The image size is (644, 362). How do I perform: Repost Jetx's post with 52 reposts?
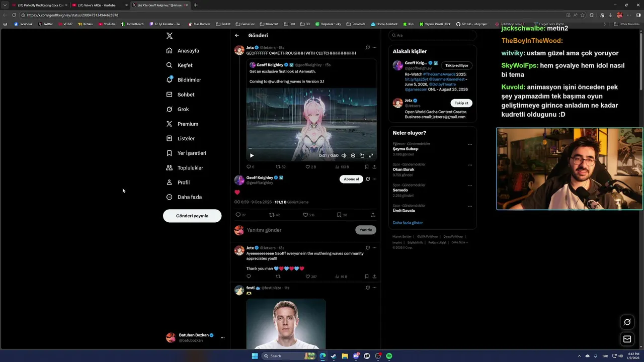(280, 167)
